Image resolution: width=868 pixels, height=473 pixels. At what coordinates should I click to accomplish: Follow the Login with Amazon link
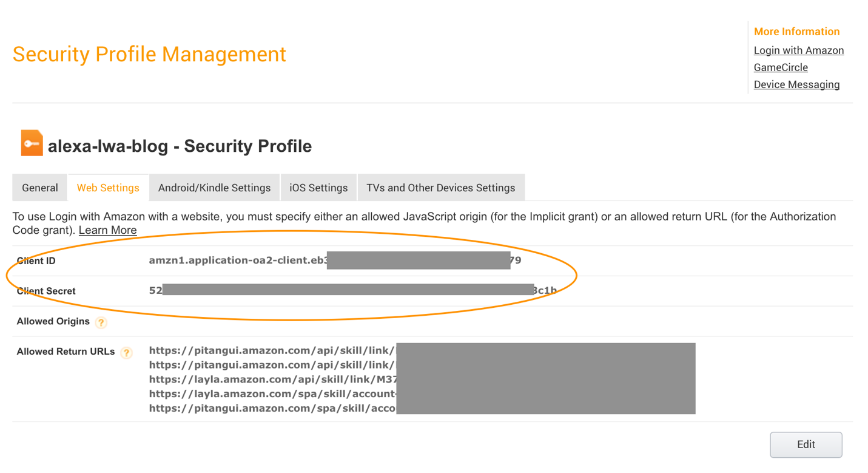[x=798, y=50]
